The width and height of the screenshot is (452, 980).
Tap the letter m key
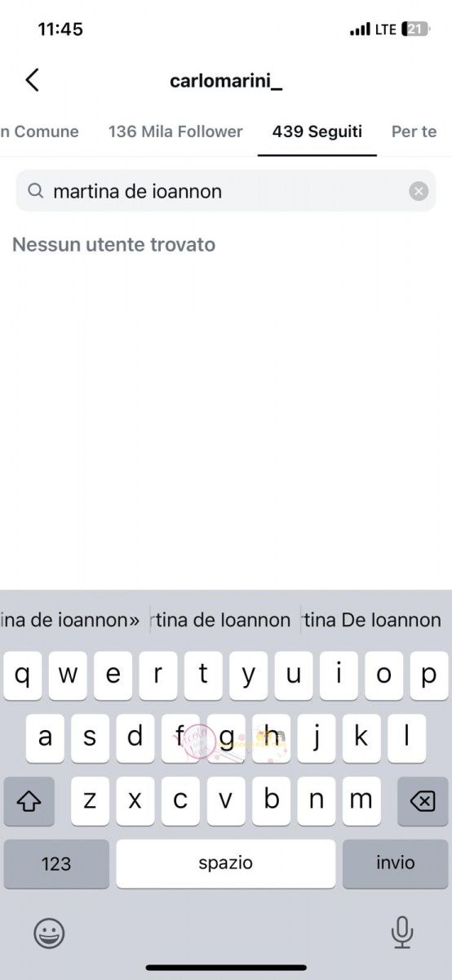(x=361, y=801)
